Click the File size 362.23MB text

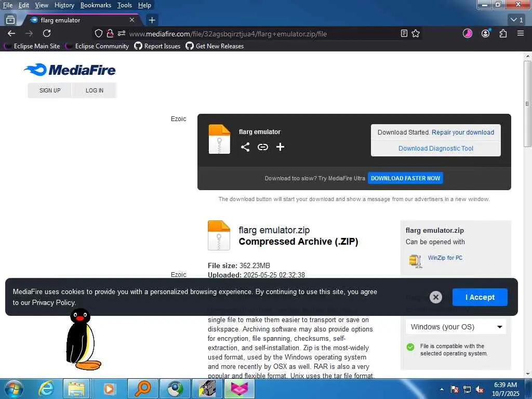[239, 265]
